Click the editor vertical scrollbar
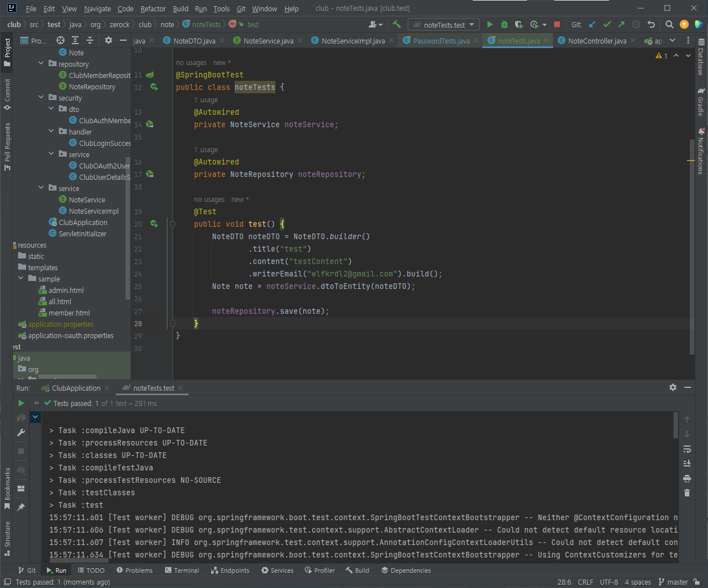This screenshot has height=588, width=708. (x=691, y=246)
